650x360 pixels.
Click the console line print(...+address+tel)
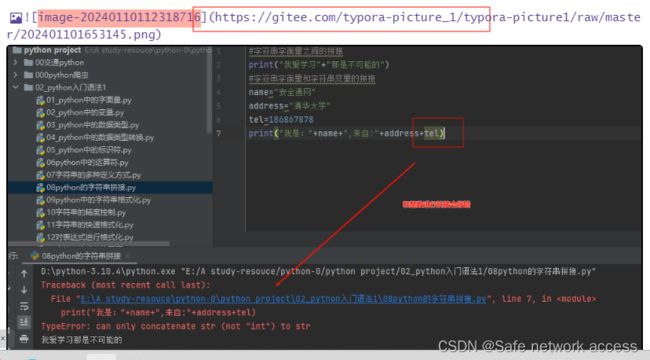[158, 313]
